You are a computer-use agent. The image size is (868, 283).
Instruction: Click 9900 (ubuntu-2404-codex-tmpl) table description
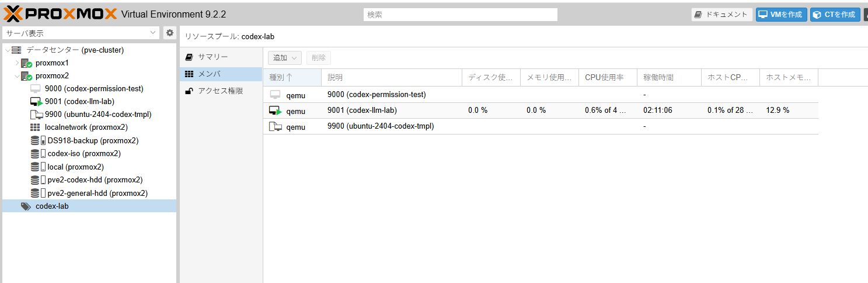(x=381, y=126)
